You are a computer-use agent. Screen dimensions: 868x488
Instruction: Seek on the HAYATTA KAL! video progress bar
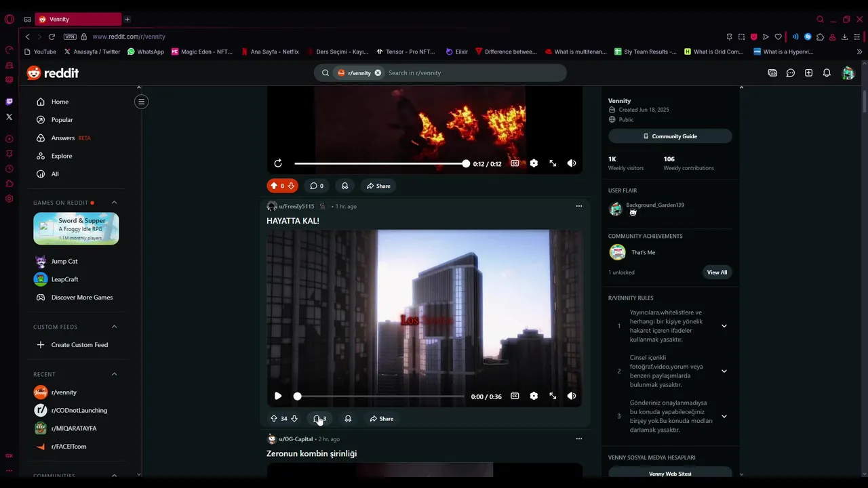click(x=380, y=396)
